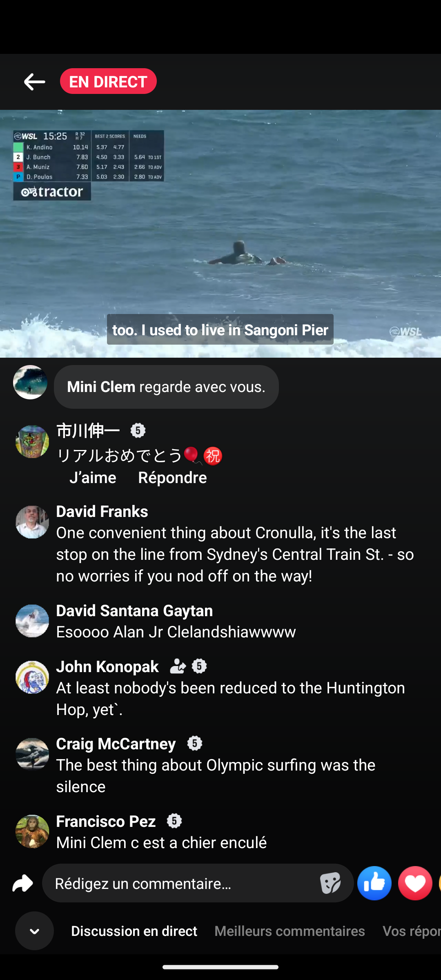Tap the share arrow icon
Screen dimensions: 441x980
[22, 883]
